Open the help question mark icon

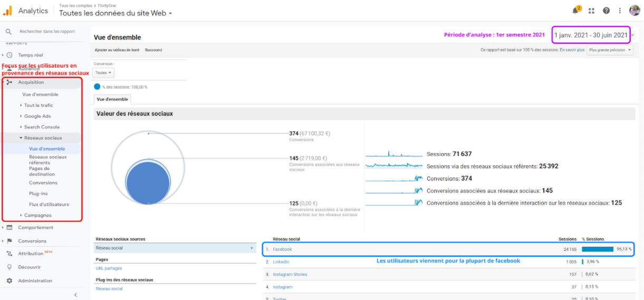point(607,11)
